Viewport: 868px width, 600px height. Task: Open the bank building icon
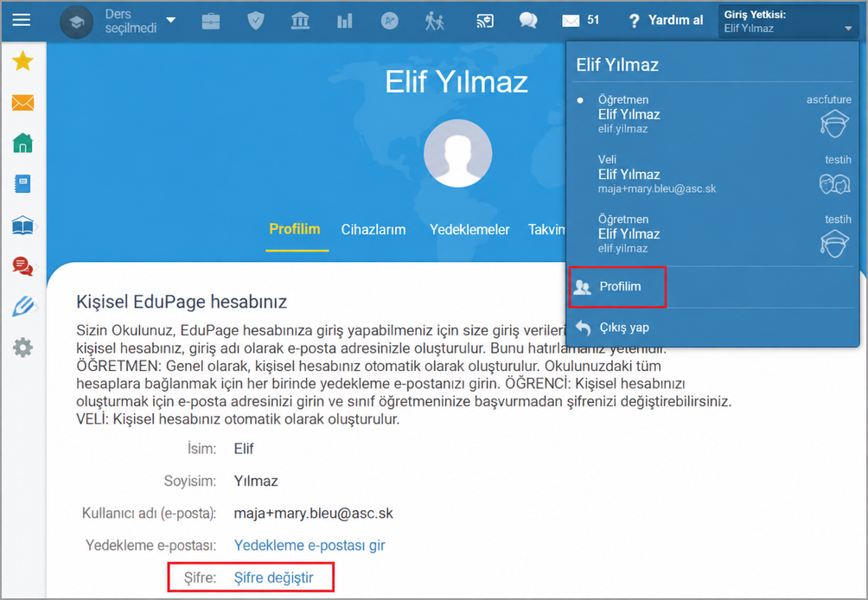(x=300, y=21)
